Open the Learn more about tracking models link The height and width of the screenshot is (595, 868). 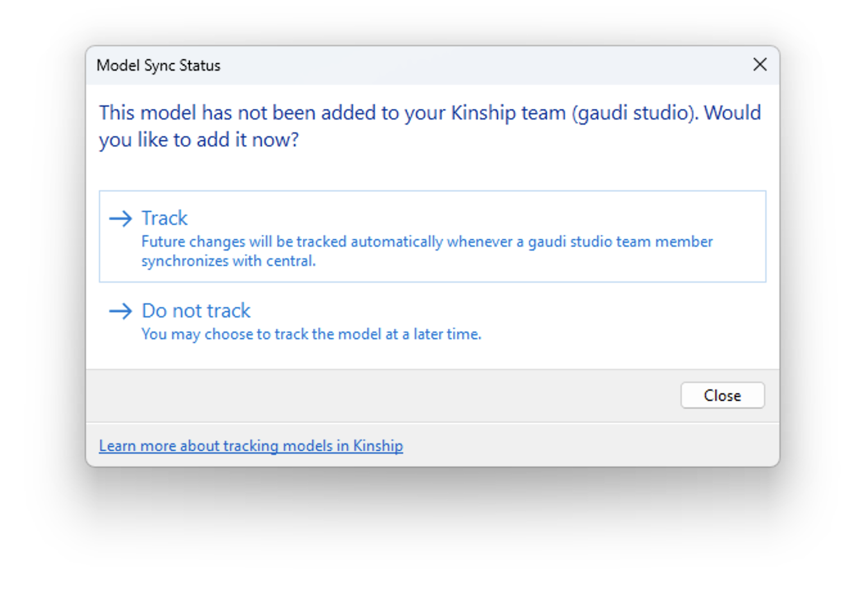[250, 446]
